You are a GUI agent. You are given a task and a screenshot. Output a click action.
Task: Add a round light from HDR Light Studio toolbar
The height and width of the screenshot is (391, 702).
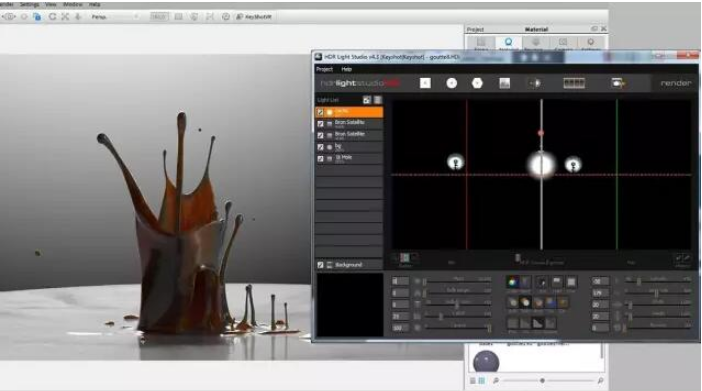[x=451, y=83]
